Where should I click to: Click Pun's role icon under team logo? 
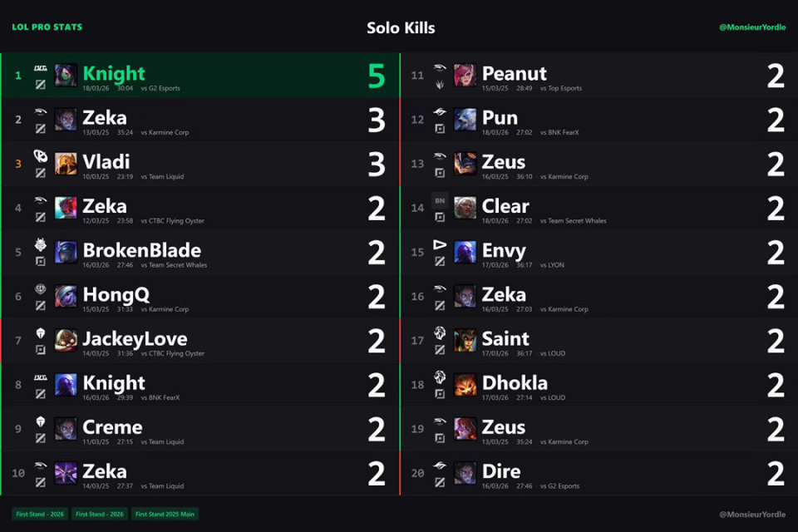(440, 129)
